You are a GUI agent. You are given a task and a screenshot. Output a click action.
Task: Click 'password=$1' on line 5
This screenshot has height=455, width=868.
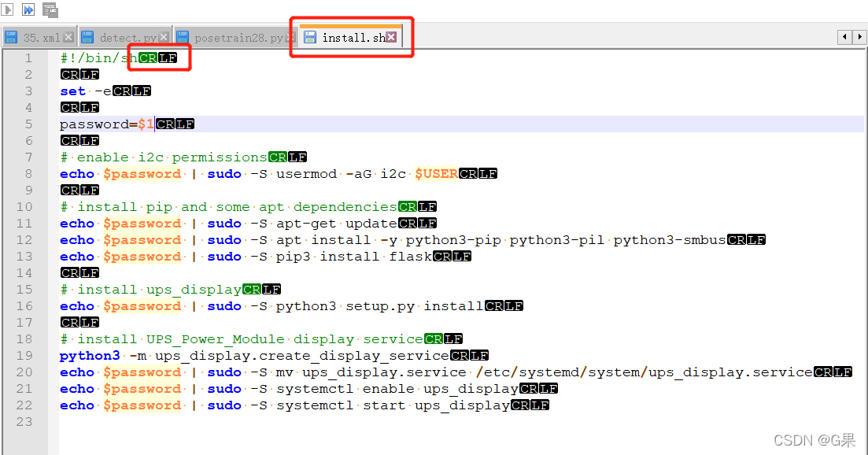click(107, 124)
